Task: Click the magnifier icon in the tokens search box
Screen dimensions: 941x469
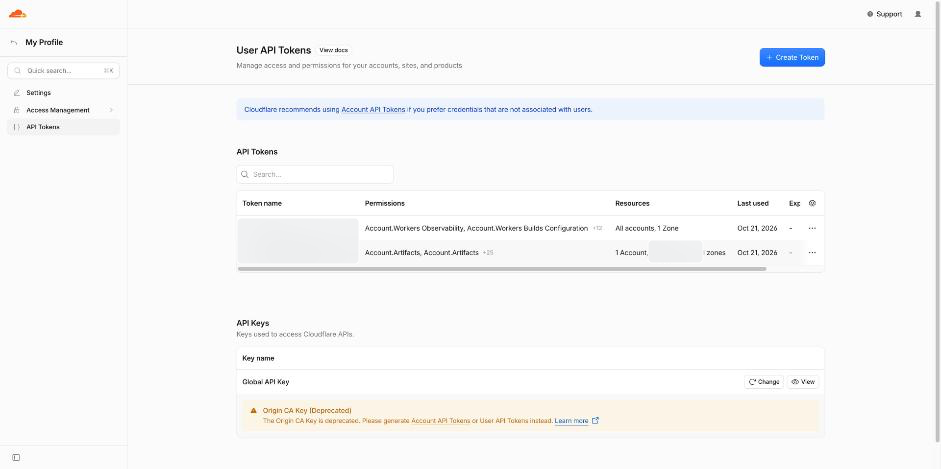Action: (x=245, y=175)
